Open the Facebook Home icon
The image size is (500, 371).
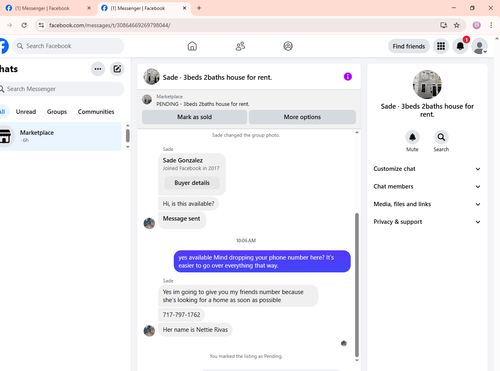click(192, 46)
